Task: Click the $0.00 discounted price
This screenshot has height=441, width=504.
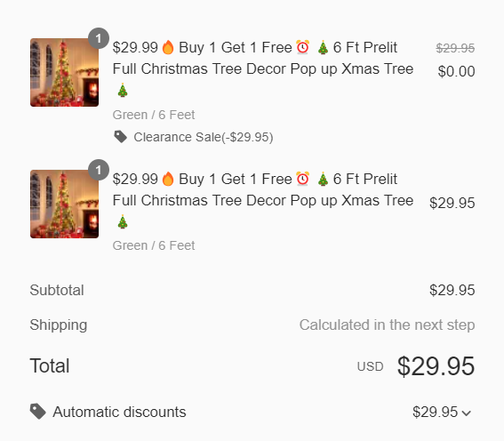Action: pos(456,71)
